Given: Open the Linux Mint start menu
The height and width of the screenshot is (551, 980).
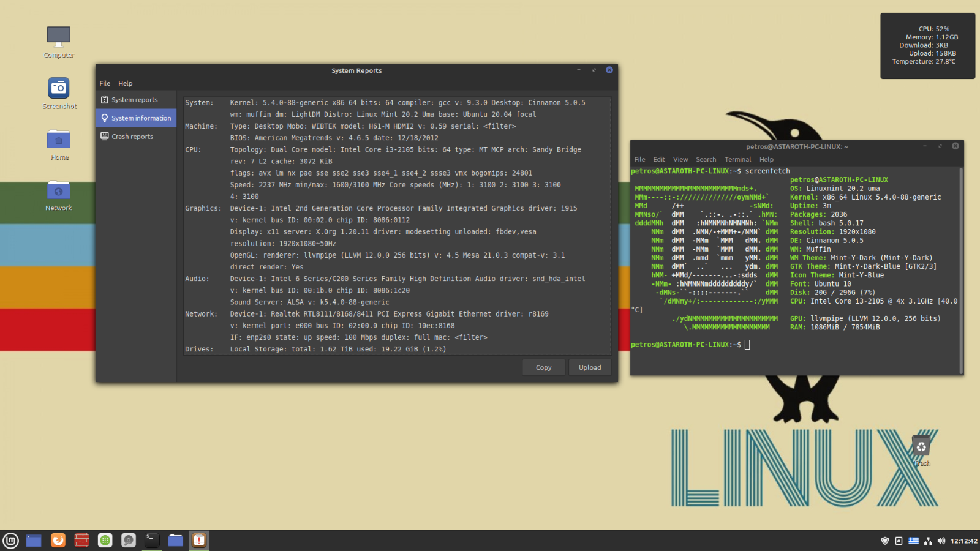Looking at the screenshot, I should (11, 541).
